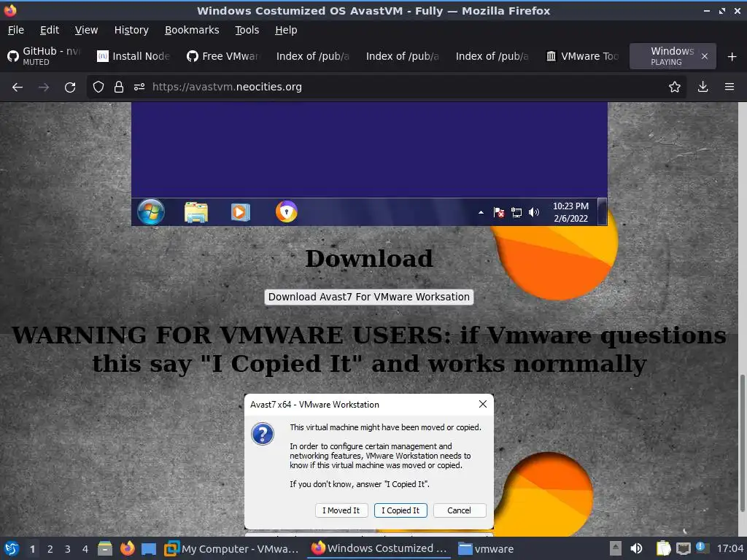747x560 pixels.
Task: Open a new tab with plus button
Action: [x=732, y=57]
